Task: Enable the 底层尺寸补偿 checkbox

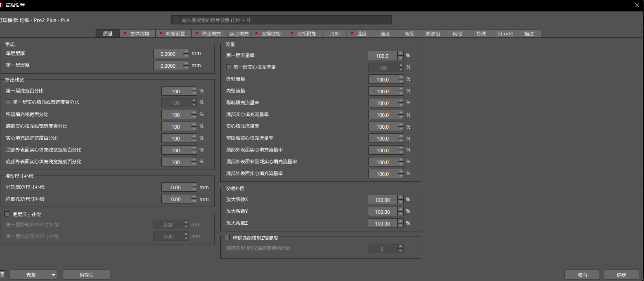Action: (x=7, y=214)
